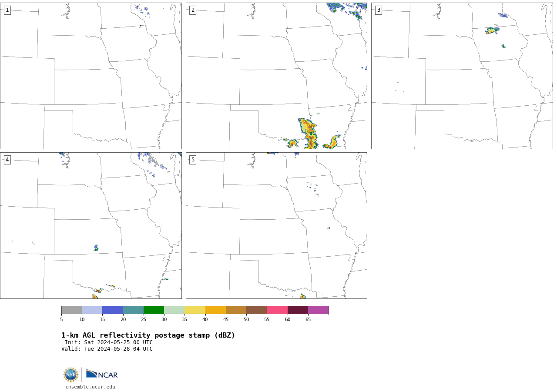The image size is (557, 392).
Task: Click the colorbar tick label 35
Action: (185, 320)
